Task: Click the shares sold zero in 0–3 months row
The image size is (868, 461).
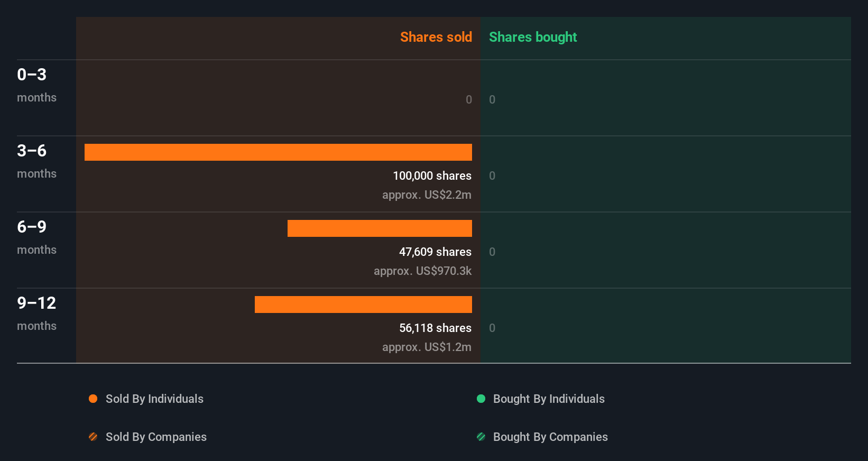Action: pyautogui.click(x=469, y=99)
